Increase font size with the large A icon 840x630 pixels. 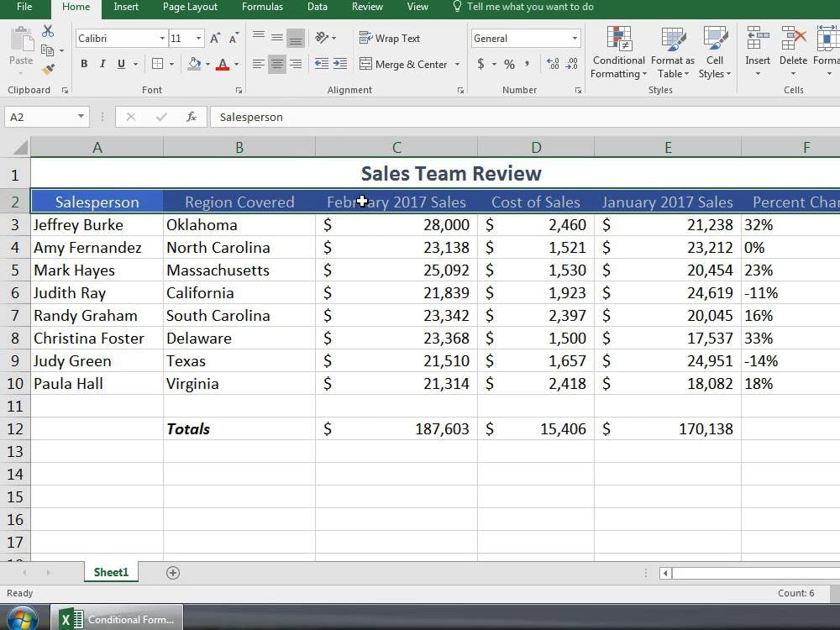click(x=215, y=38)
